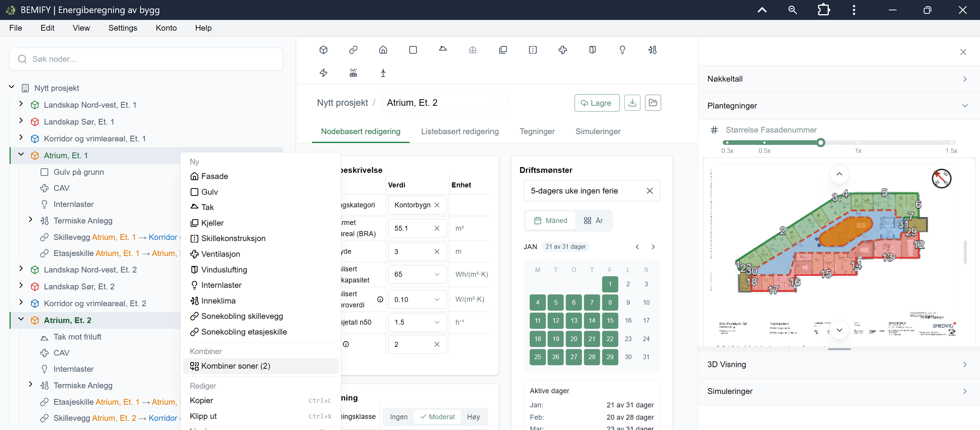The width and height of the screenshot is (980, 430).
Task: Open the normalisert varmekapasitet 65 dropdown
Action: 417,274
